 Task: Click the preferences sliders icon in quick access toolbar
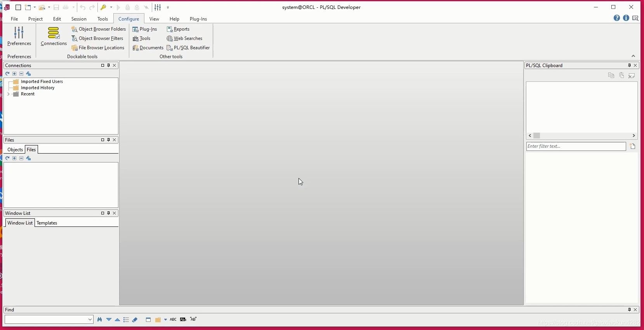coord(158,7)
